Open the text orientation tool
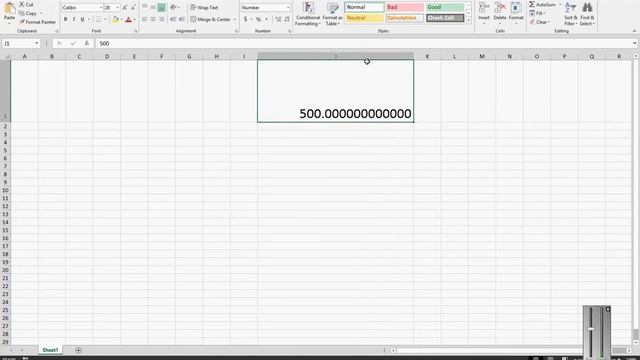The image size is (640, 360). coord(173,7)
